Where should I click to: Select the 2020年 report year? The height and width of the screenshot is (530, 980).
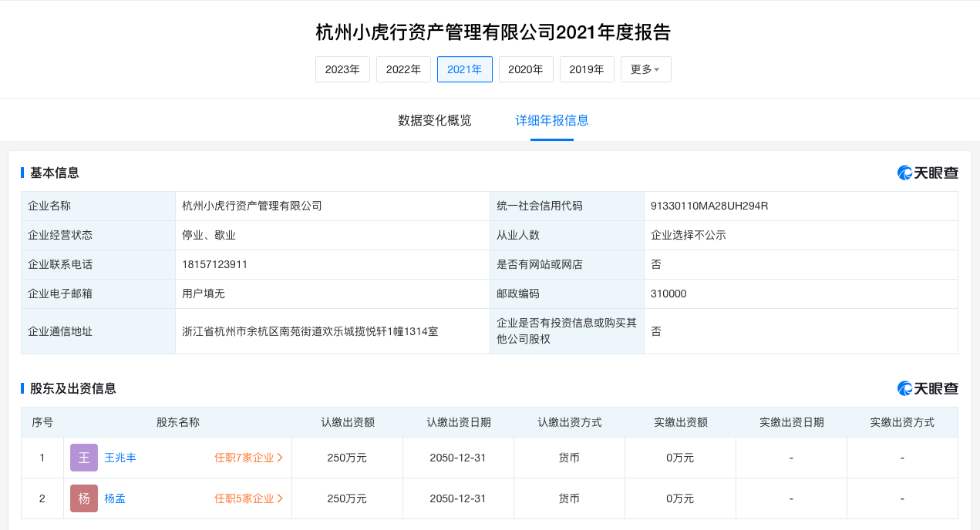(526, 69)
